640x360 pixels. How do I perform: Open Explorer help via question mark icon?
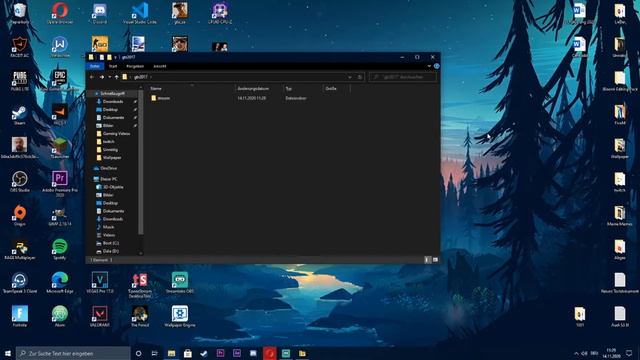point(436,66)
